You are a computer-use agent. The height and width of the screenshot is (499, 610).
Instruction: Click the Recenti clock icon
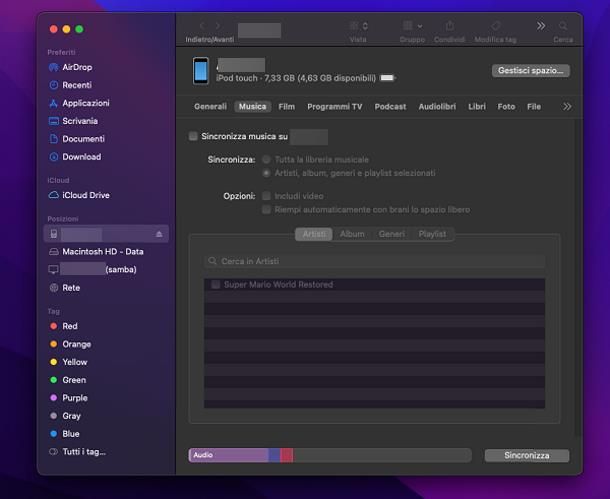click(x=54, y=85)
